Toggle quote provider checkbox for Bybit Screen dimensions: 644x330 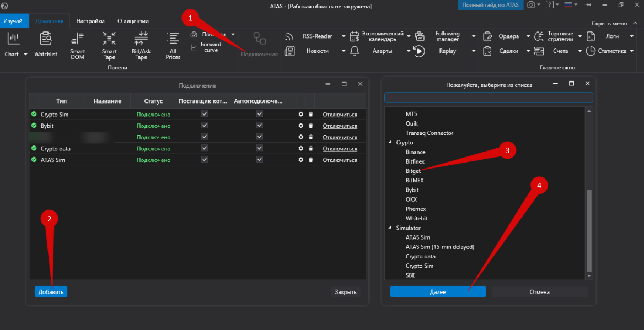point(205,125)
